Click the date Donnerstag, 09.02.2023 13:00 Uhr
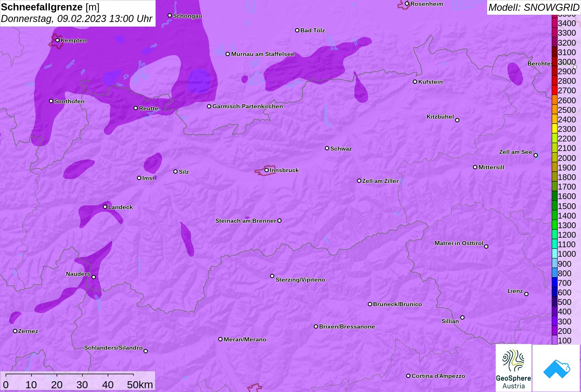Image resolution: width=581 pixels, height=392 pixels. [77, 19]
